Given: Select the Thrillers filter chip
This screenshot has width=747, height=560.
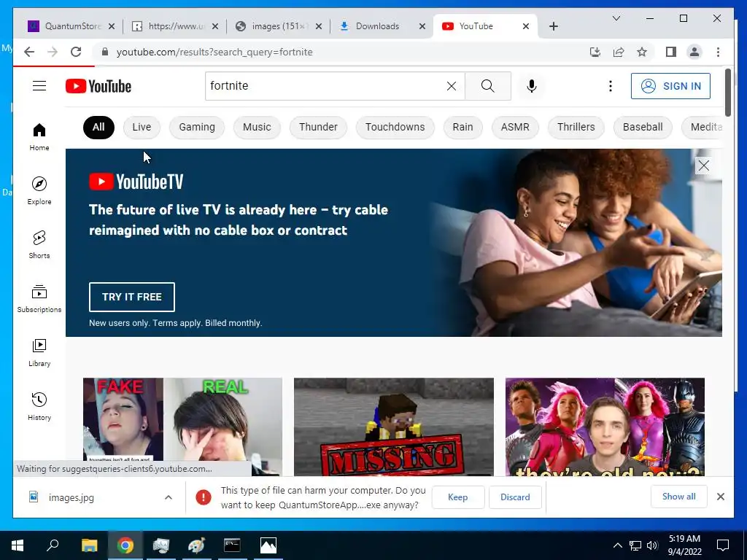Looking at the screenshot, I should (576, 127).
